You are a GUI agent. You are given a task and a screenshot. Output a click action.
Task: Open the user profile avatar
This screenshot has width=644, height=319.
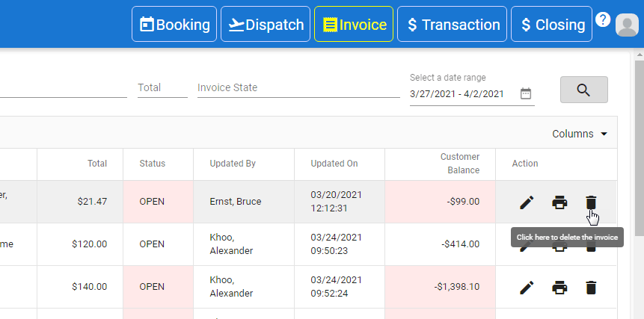pyautogui.click(x=627, y=25)
